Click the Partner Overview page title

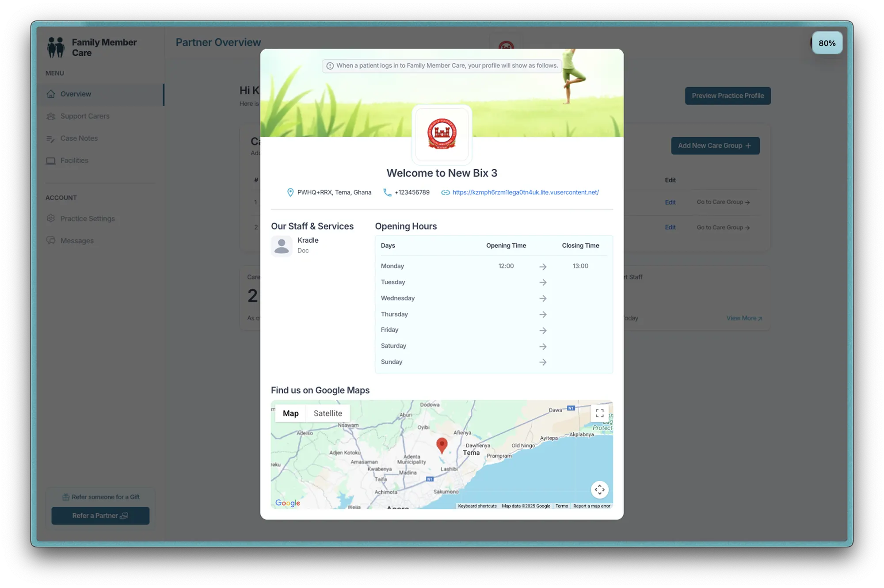pyautogui.click(x=218, y=42)
